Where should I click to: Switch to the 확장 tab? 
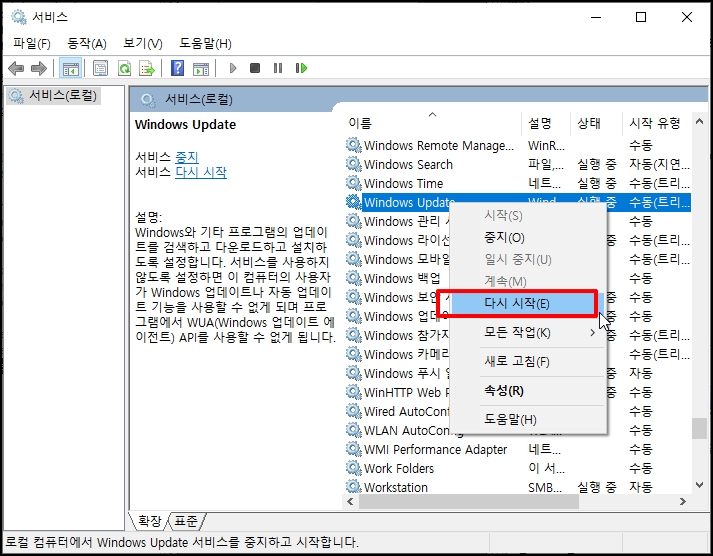pyautogui.click(x=150, y=521)
